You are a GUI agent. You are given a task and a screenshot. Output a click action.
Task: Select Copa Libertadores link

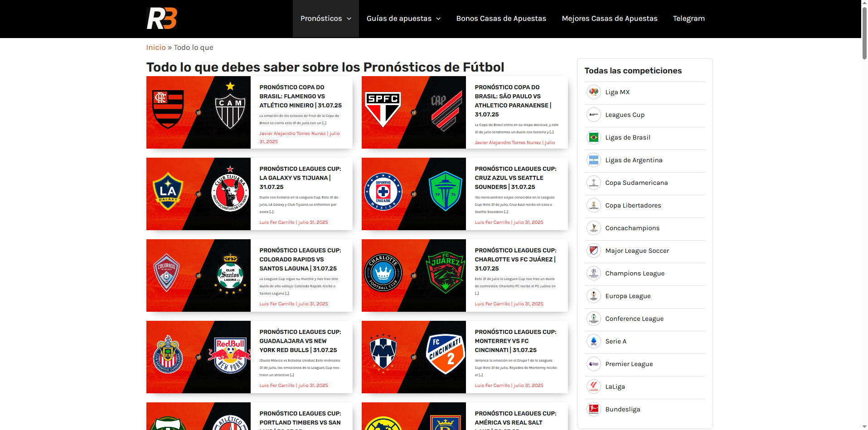(x=633, y=205)
